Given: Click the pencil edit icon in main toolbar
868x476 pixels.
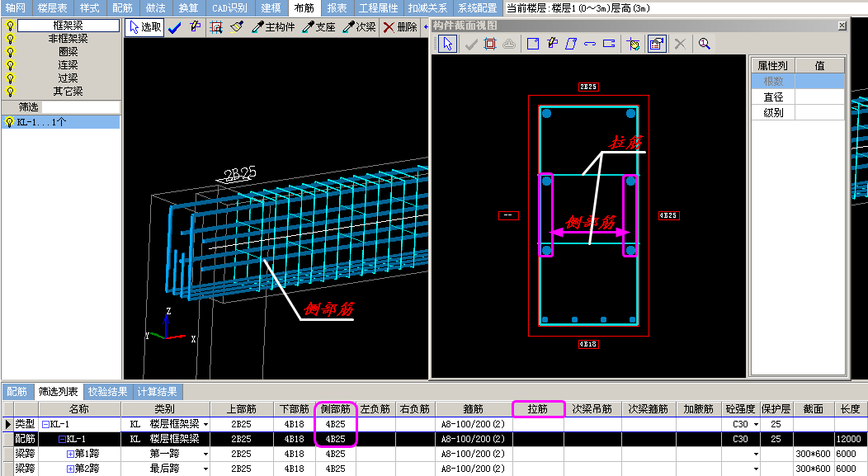Looking at the screenshot, I should tap(195, 26).
